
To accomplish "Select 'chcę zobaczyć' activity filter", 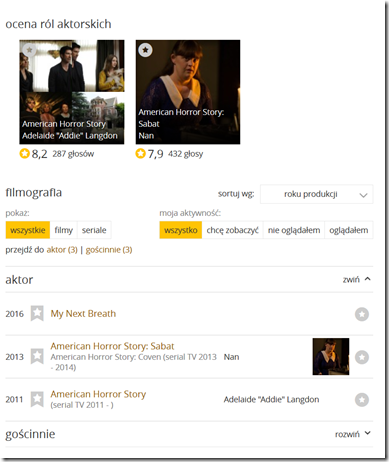I will 232,230.
